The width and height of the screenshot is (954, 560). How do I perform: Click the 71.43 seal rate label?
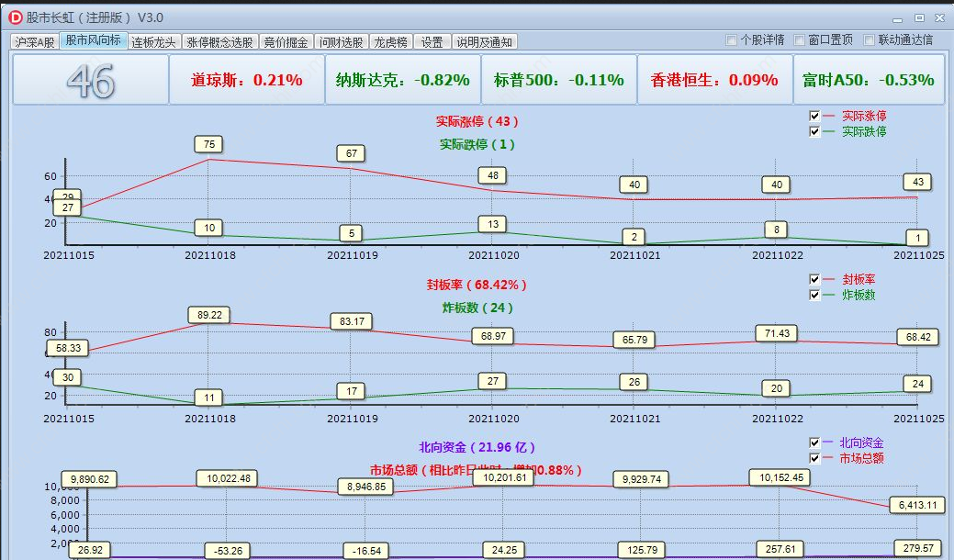pos(777,333)
